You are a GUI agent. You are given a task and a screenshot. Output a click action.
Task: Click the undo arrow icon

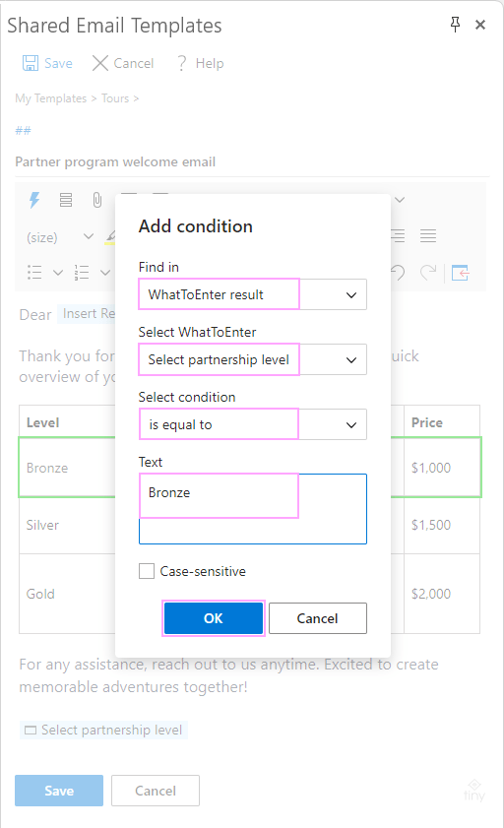pyautogui.click(x=398, y=273)
